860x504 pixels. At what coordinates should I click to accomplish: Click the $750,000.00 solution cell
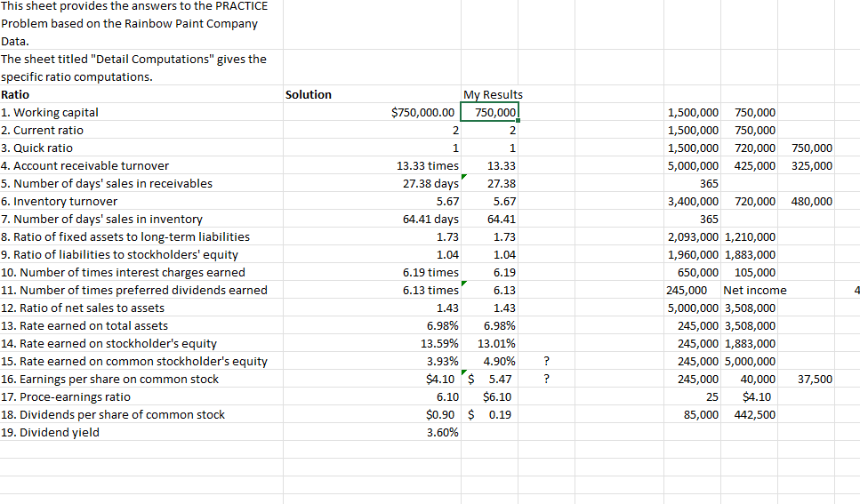(x=372, y=112)
